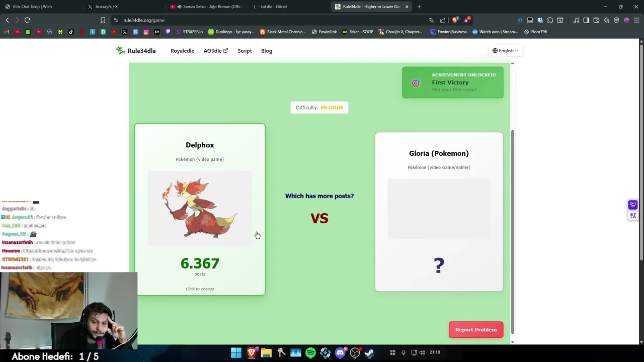Close the Rule34dle tab
The width and height of the screenshot is (644, 362).
coord(407,7)
